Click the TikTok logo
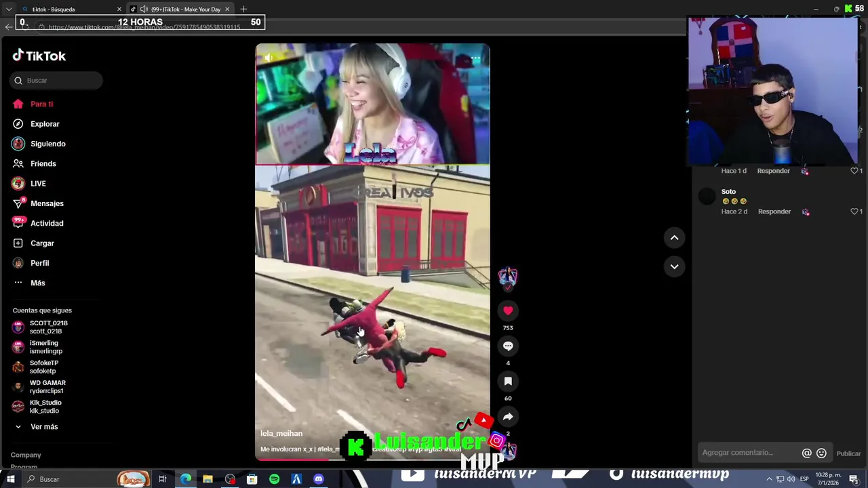The width and height of the screenshot is (868, 488). [39, 56]
